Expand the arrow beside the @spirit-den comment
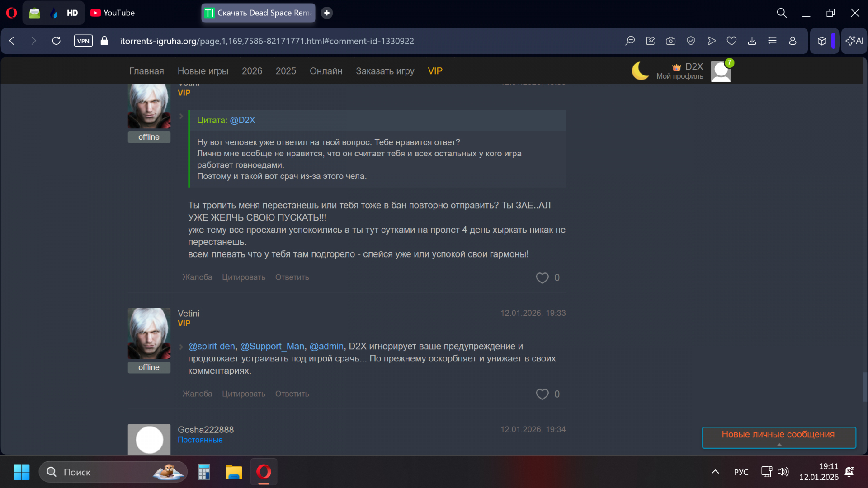The width and height of the screenshot is (868, 488). [x=181, y=347]
